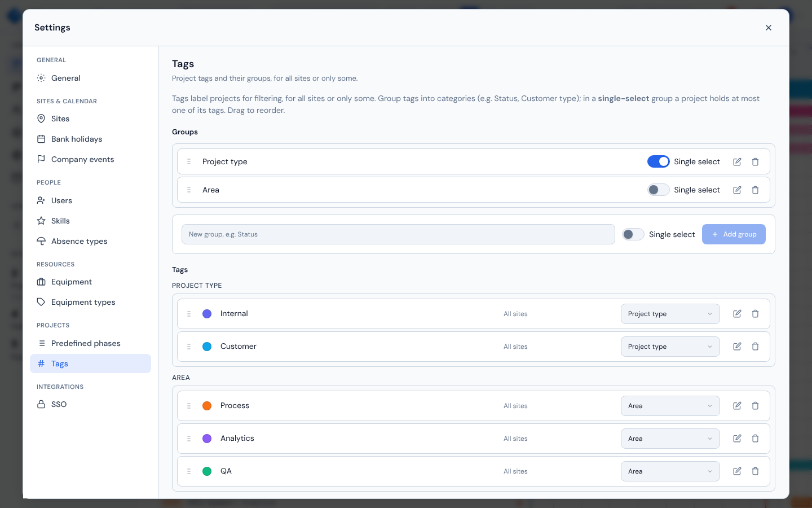Click 'All sites' in the QA row
Image resolution: width=812 pixels, height=508 pixels.
pos(515,471)
